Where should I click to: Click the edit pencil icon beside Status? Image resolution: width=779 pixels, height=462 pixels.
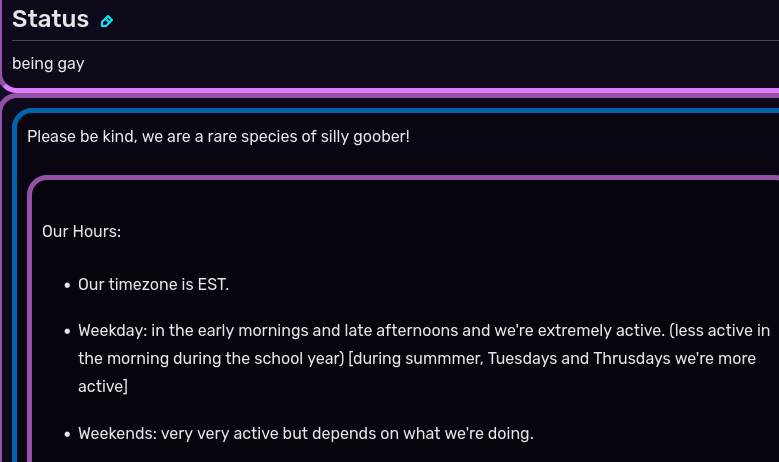[107, 21]
